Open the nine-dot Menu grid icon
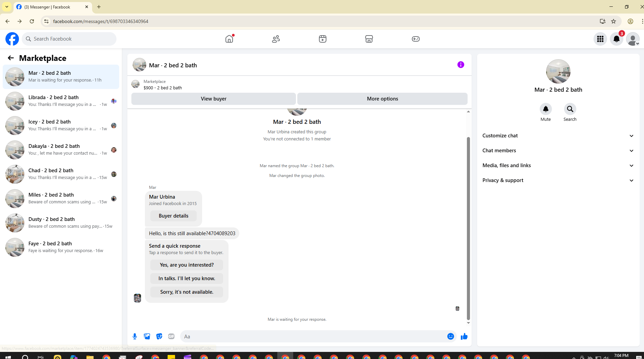Viewport: 644px width, 359px height. click(600, 39)
